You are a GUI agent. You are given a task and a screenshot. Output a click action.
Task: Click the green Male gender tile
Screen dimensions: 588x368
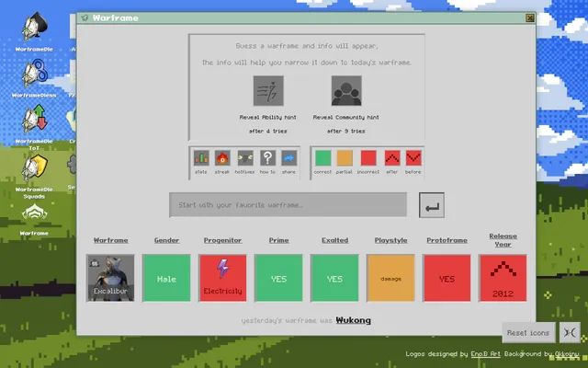pos(166,278)
